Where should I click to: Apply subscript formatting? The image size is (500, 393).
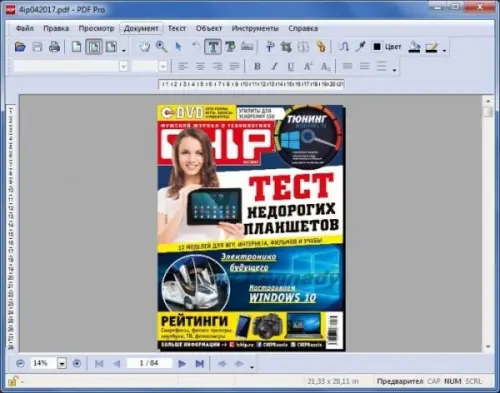[325, 66]
